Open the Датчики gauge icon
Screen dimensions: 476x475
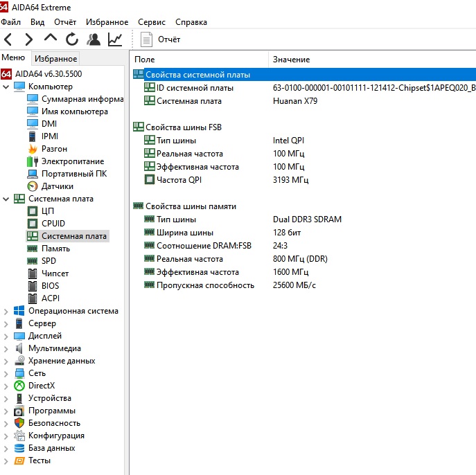33,186
